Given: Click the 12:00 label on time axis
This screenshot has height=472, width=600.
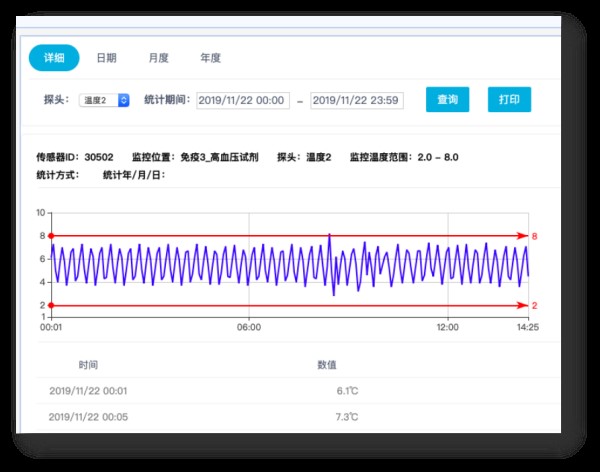Looking at the screenshot, I should pyautogui.click(x=448, y=327).
